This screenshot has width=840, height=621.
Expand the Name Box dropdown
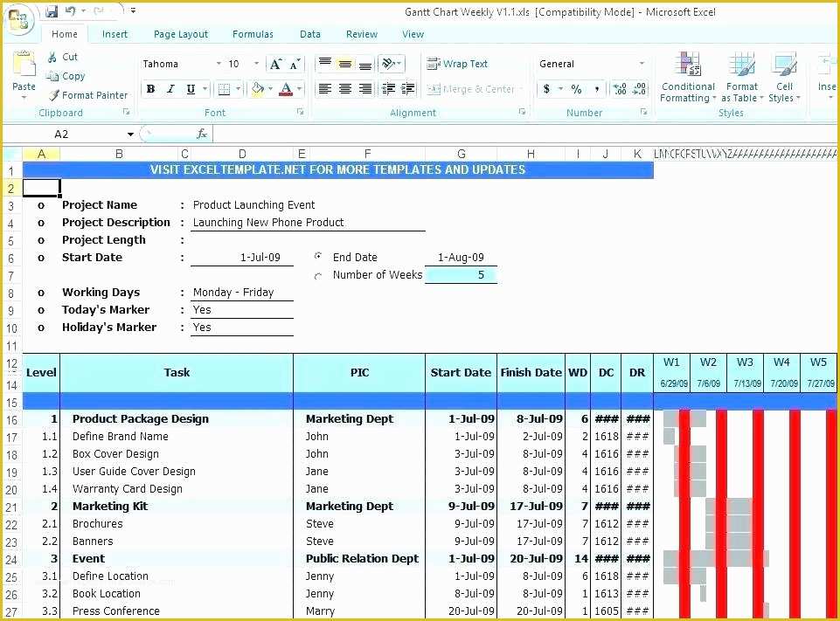tap(130, 134)
